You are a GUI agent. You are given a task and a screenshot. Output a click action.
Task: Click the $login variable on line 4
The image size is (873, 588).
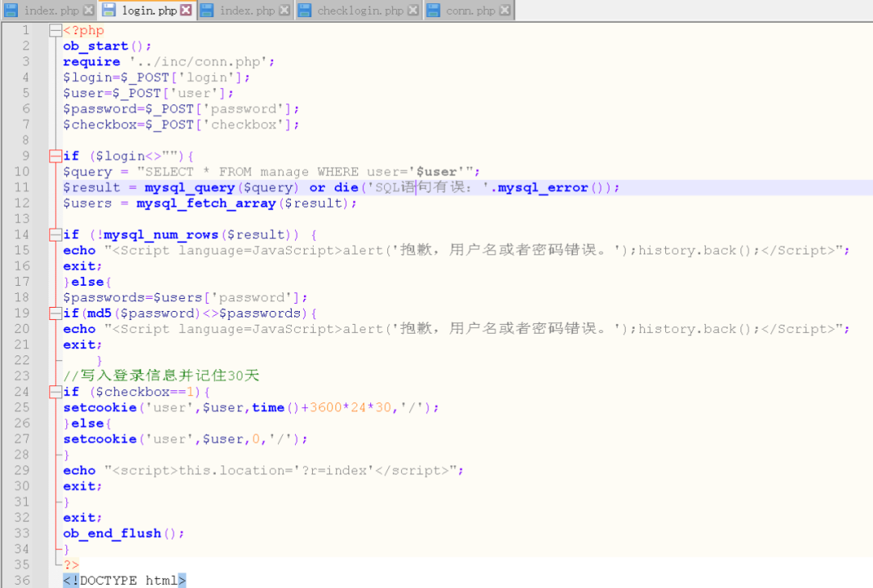pyautogui.click(x=87, y=78)
